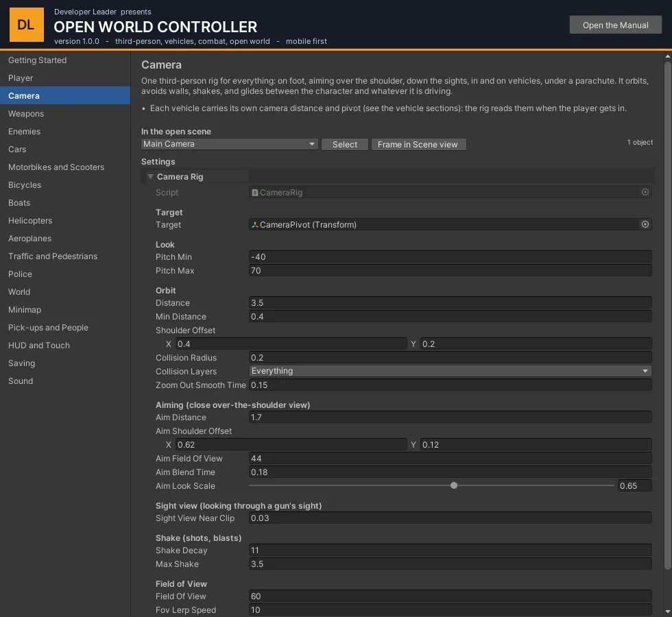Open the Getting Started section
Viewport: 672px width, 617px height.
pos(65,60)
